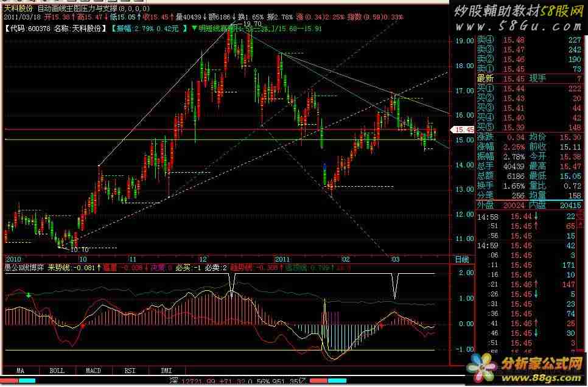The height and width of the screenshot is (387, 588).
Task: Click the 前收 15.11 value
Action: tap(570, 147)
